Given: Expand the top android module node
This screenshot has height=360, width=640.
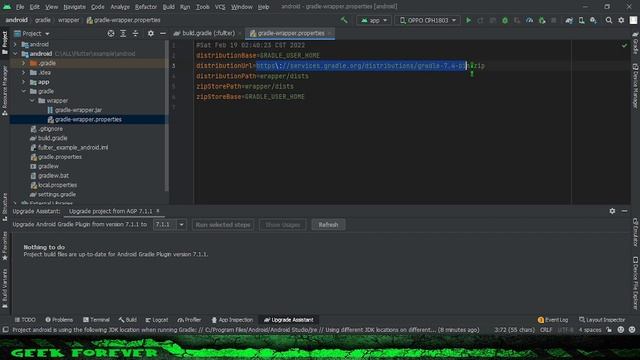Looking at the screenshot, I should [16, 44].
